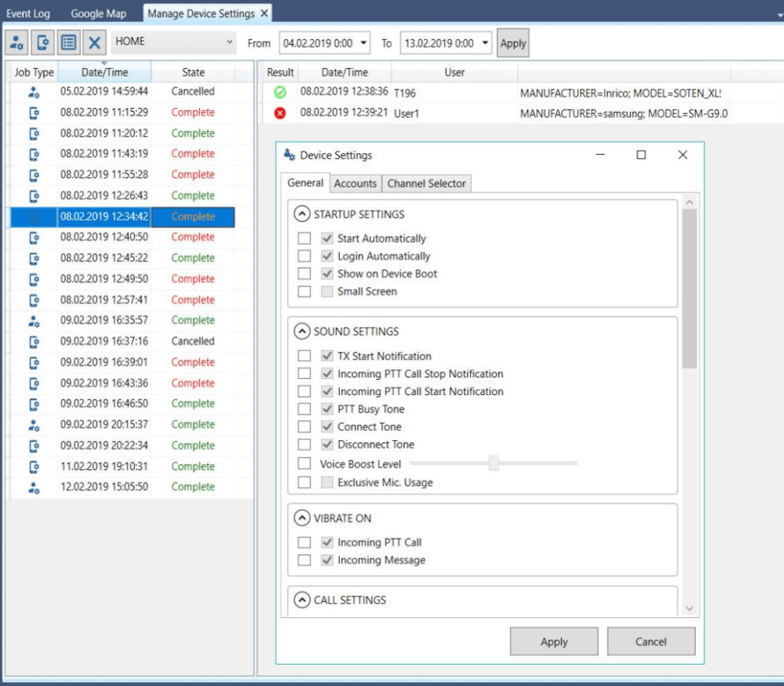Enable the Voice Boost Level checkbox

pos(304,463)
